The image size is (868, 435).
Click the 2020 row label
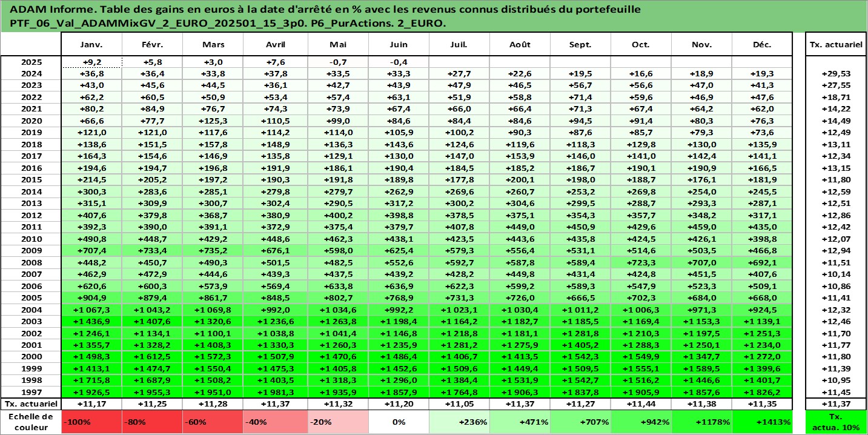[31, 121]
